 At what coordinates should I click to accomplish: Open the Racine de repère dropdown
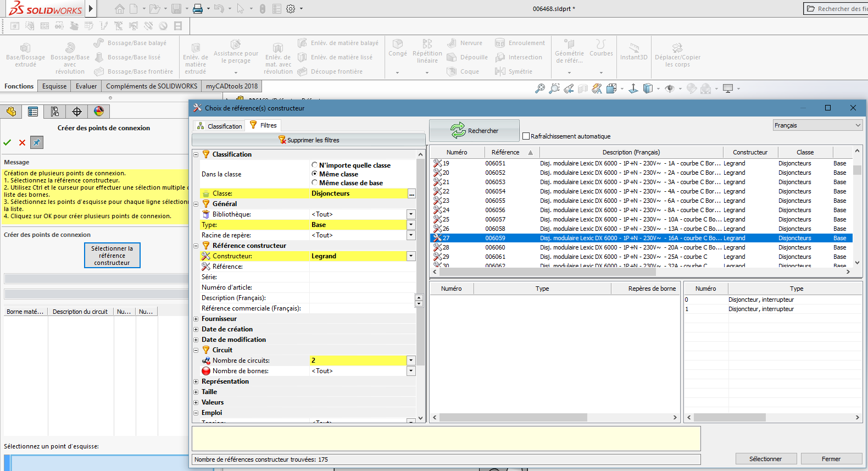411,235
